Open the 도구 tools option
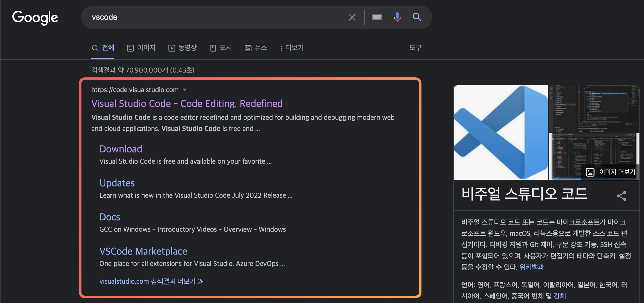Viewport: 644px width, 303px height. pos(415,48)
